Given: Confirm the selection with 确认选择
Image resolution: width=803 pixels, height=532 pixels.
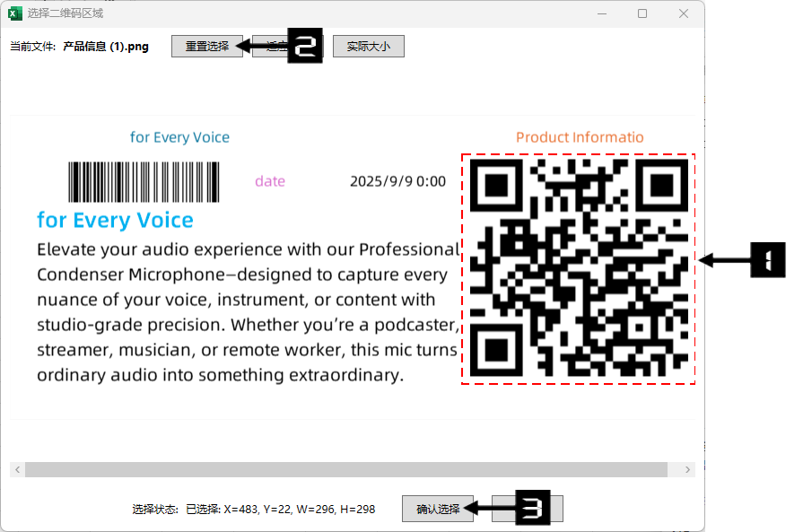Looking at the screenshot, I should 438,509.
